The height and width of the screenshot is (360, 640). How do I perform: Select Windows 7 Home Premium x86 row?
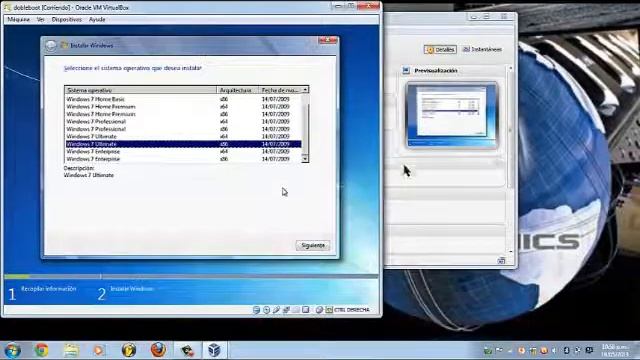coord(183,114)
